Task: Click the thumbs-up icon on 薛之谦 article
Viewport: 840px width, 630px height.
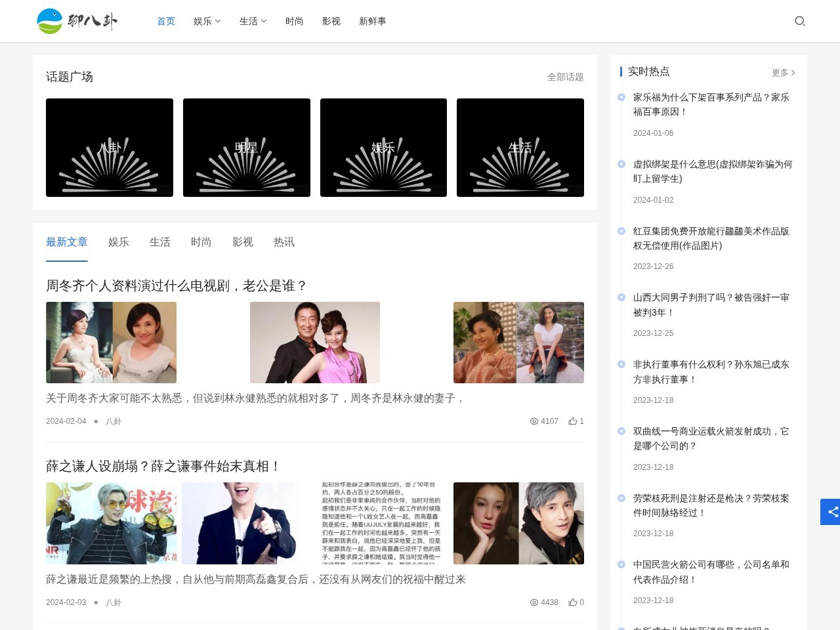Action: [572, 602]
